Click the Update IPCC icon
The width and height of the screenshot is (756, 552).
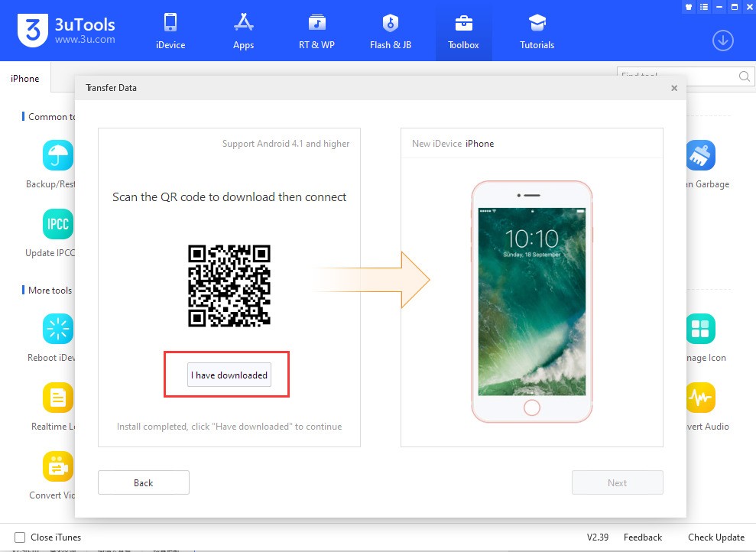pos(58,224)
